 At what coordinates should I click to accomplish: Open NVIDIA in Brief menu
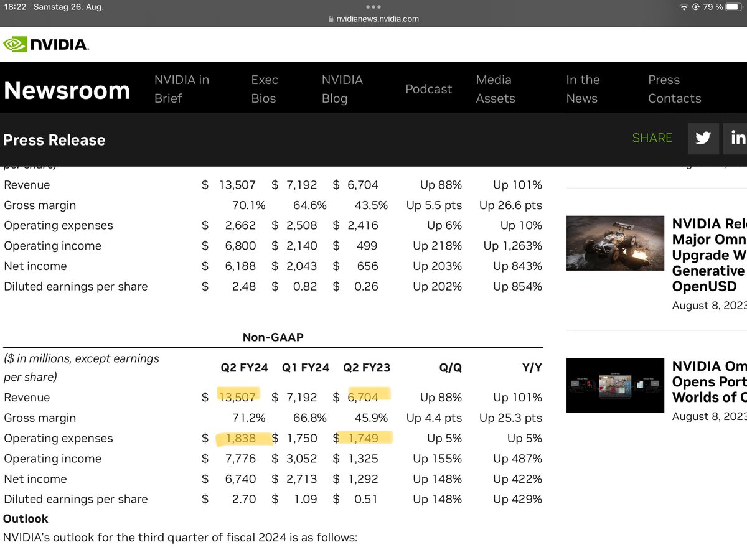tap(182, 89)
